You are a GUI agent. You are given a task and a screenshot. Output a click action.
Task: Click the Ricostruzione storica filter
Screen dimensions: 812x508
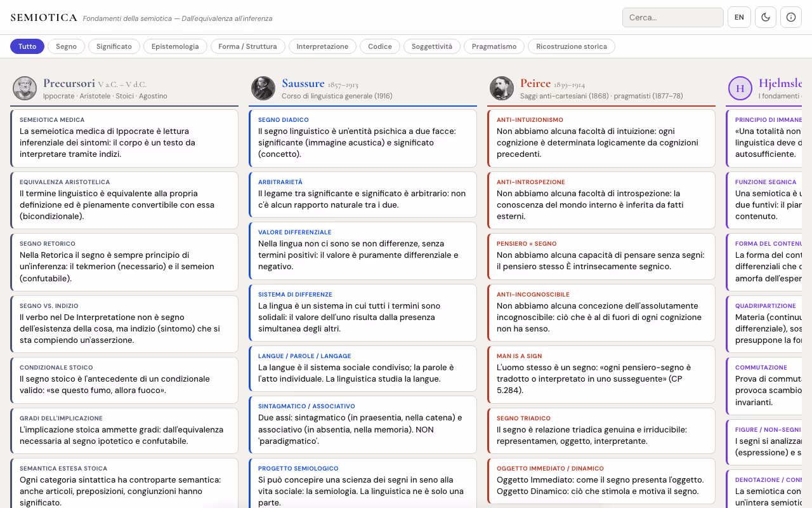click(x=572, y=46)
